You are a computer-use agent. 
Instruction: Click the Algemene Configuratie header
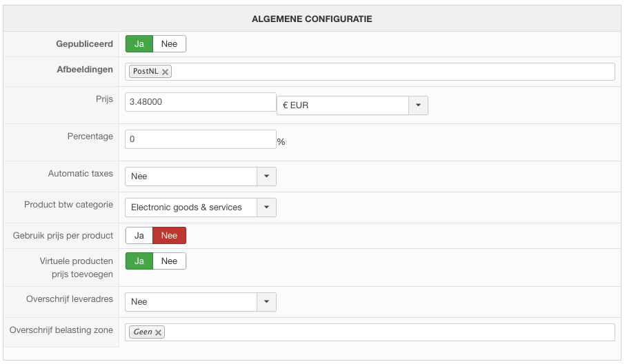312,19
